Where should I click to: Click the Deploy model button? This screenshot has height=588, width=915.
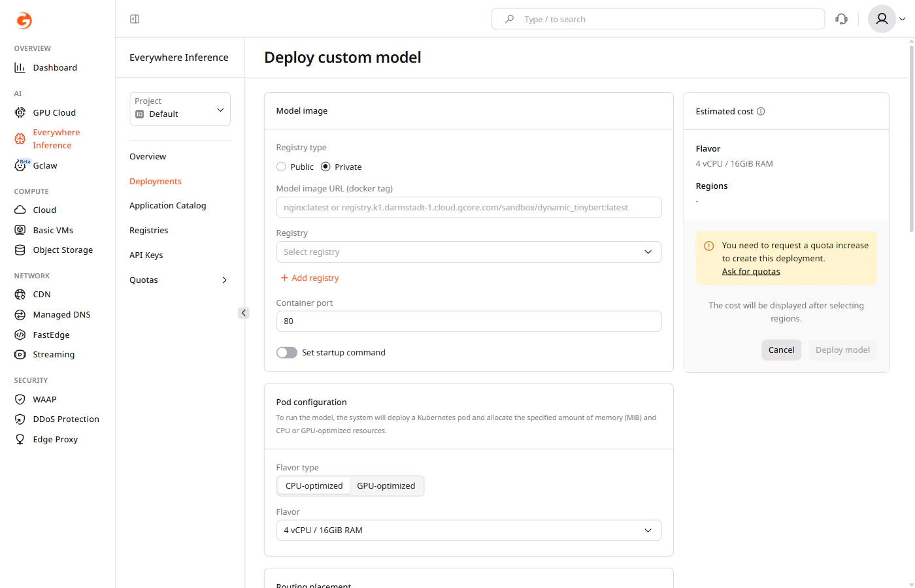(x=842, y=350)
